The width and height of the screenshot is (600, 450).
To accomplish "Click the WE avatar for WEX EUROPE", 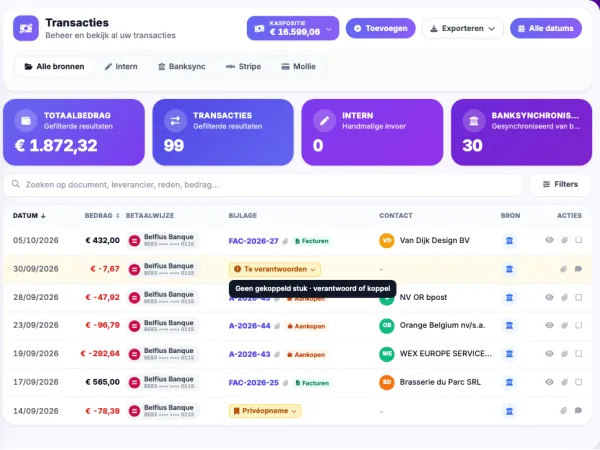I will (387, 354).
